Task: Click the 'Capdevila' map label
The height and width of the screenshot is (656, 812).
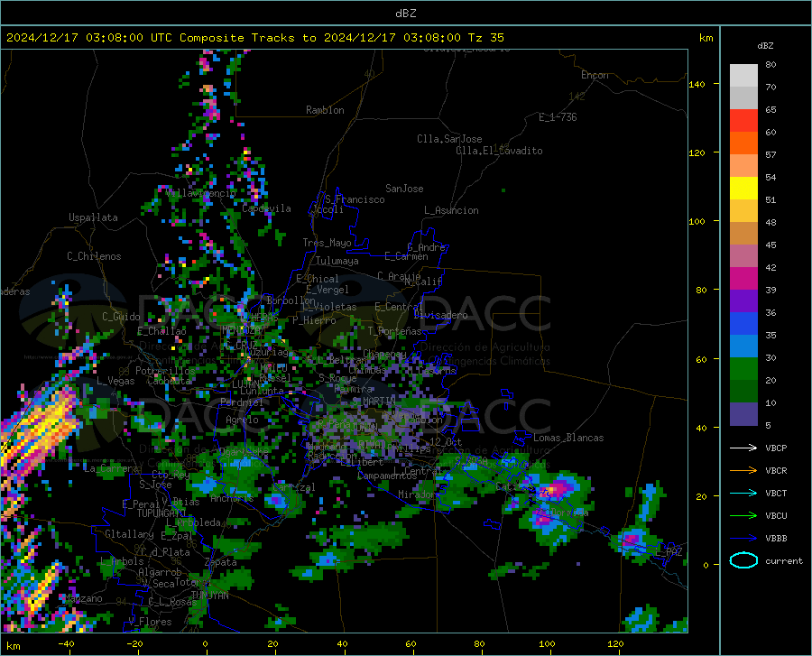Action: pos(266,208)
